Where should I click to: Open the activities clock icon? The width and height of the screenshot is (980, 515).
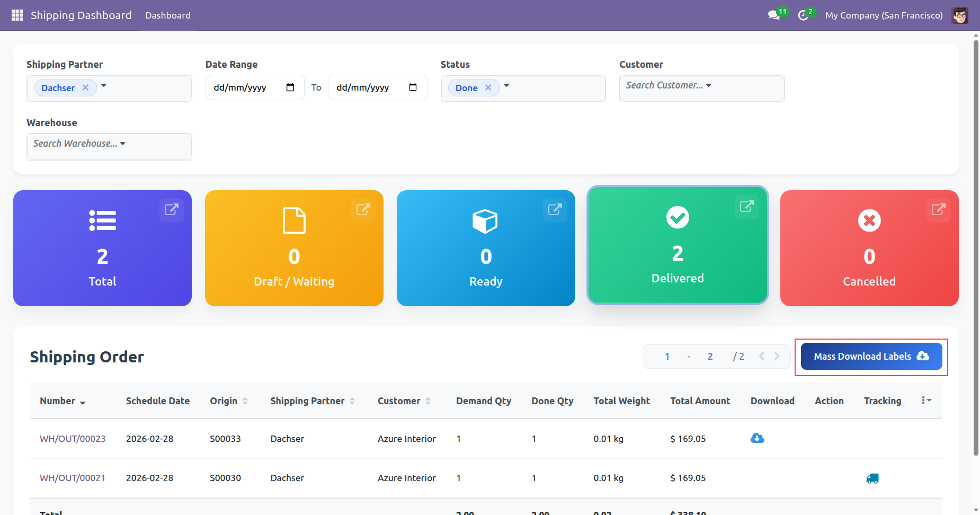(803, 15)
